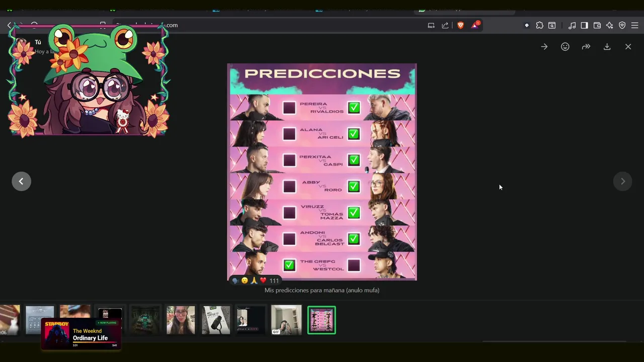Screen dimensions: 644x362
Task: Click the 'Ordinary Life' track title
Action: (x=91, y=338)
